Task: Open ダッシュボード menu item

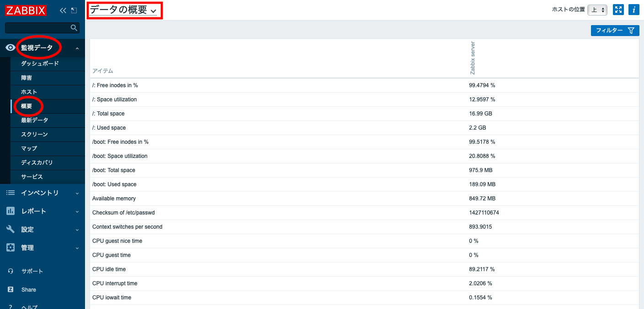Action: point(40,63)
